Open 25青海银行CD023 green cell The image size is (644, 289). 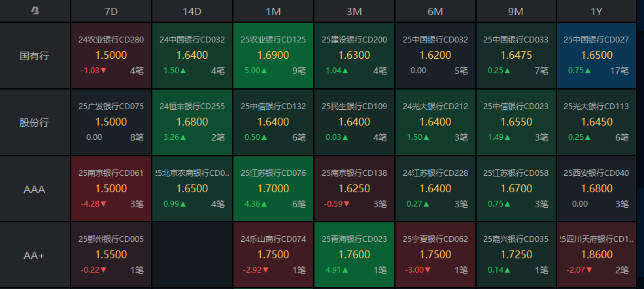coord(354,256)
